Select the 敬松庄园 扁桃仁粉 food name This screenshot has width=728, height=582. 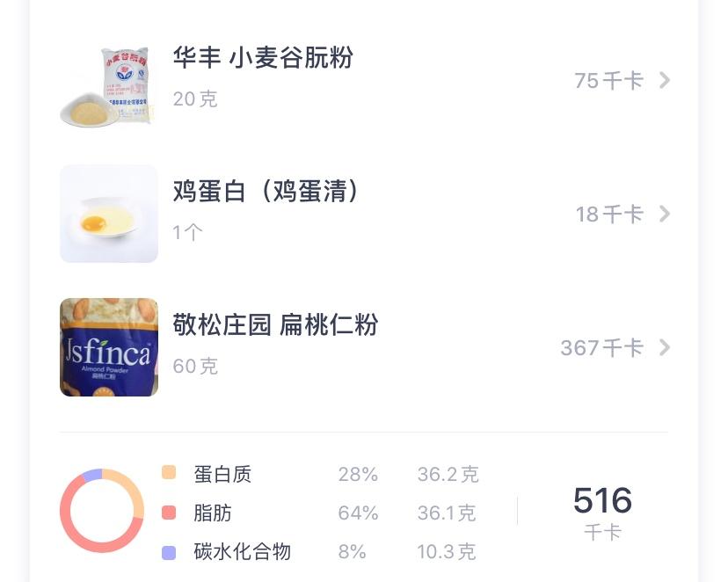(x=275, y=325)
